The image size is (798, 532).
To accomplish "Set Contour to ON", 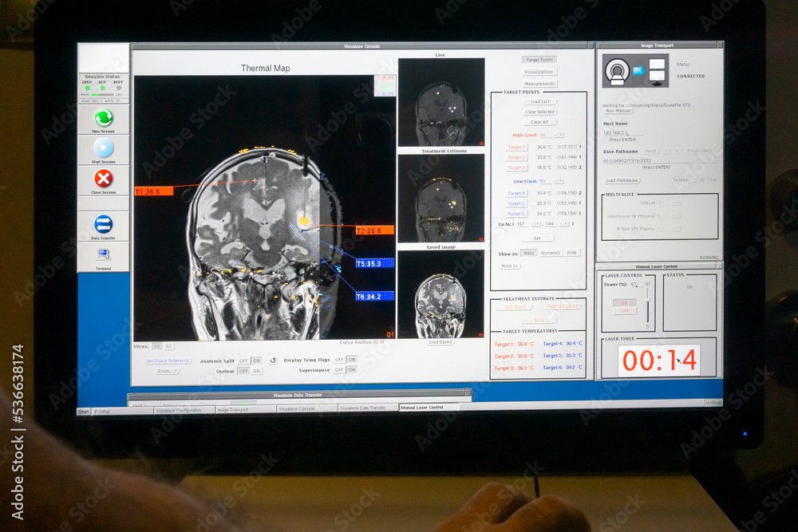I will pyautogui.click(x=256, y=371).
